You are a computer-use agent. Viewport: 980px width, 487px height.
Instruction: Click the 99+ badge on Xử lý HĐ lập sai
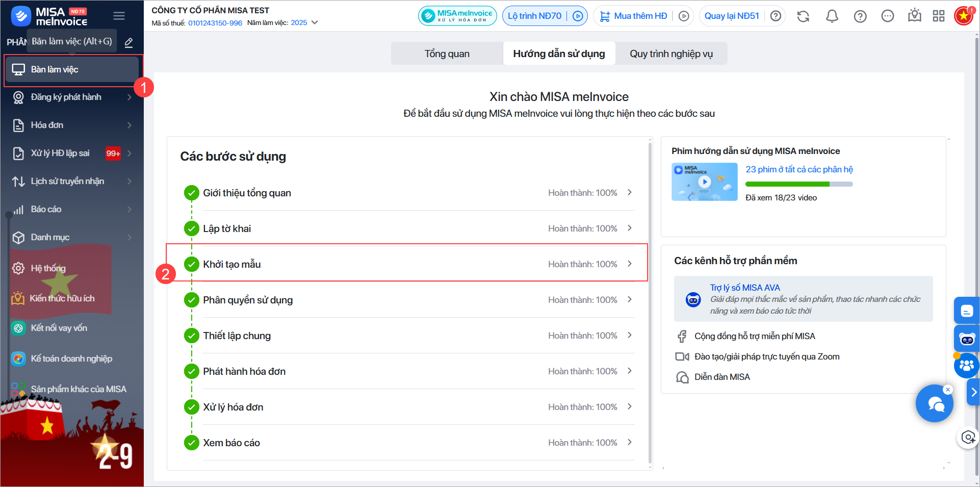click(113, 153)
